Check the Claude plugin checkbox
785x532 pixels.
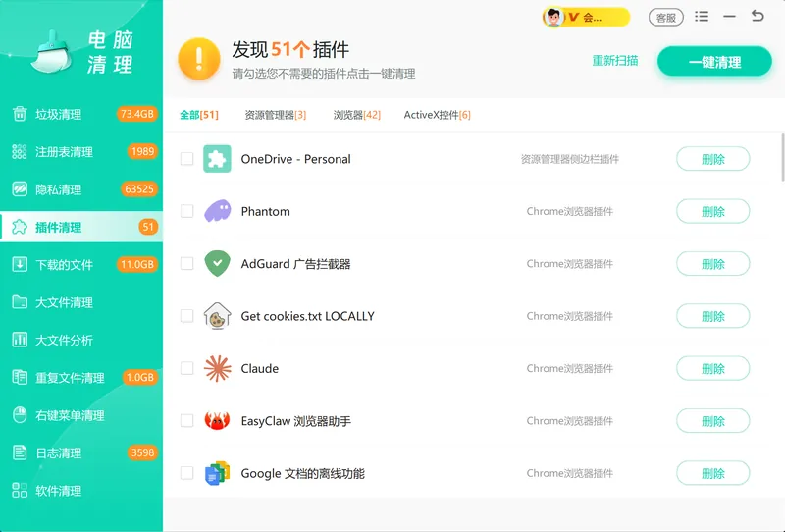(186, 368)
